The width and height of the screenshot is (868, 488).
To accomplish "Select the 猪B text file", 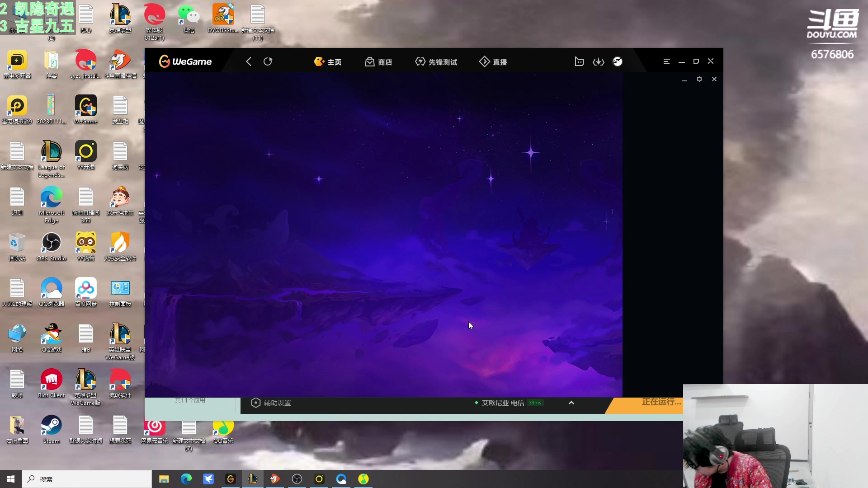I will pos(86,338).
